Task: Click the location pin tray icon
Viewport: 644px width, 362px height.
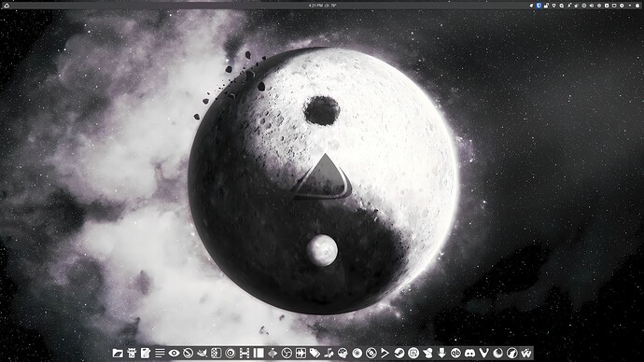Action: click(554, 6)
